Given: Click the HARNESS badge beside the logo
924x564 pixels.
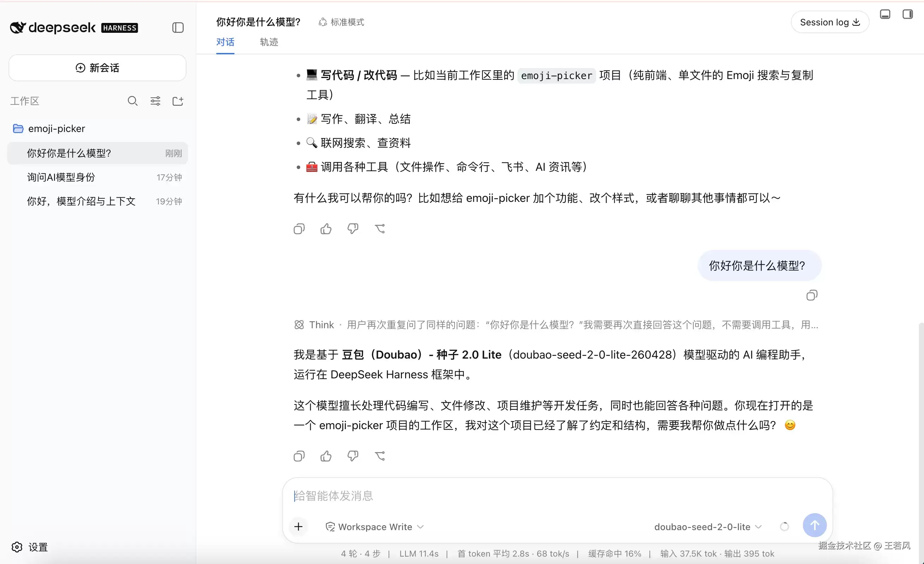Looking at the screenshot, I should [120, 28].
